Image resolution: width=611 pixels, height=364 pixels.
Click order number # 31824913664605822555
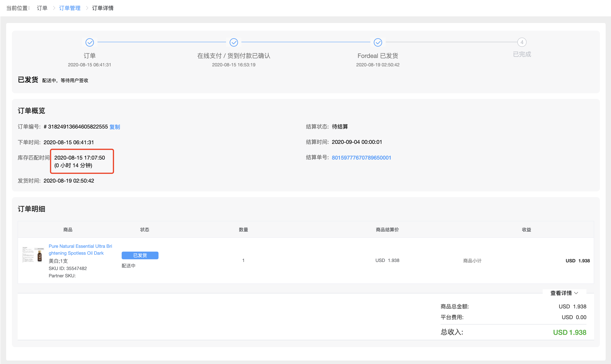point(76,127)
